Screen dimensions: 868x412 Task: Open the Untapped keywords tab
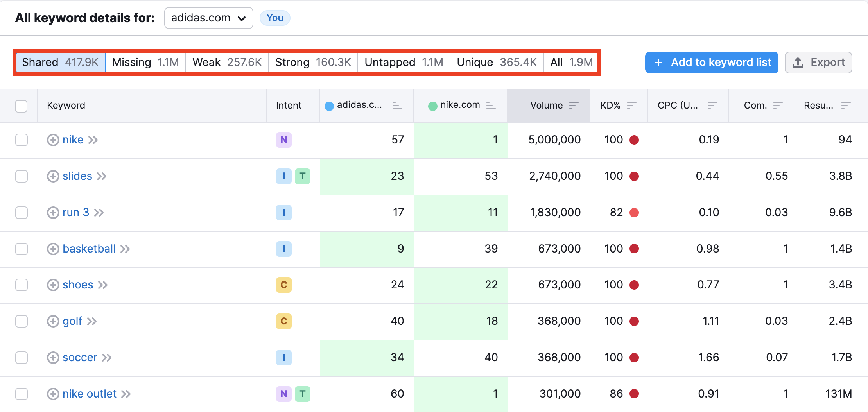[x=403, y=62]
